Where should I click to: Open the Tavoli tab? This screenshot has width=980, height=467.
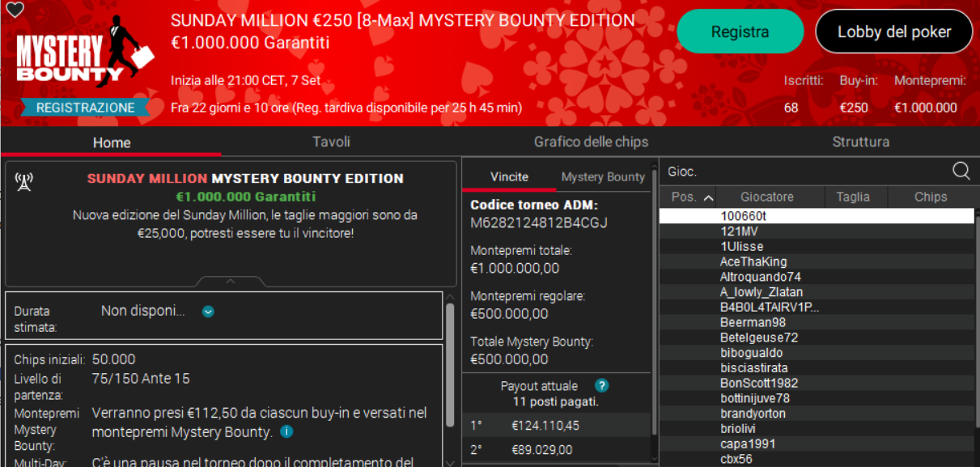[x=332, y=142]
